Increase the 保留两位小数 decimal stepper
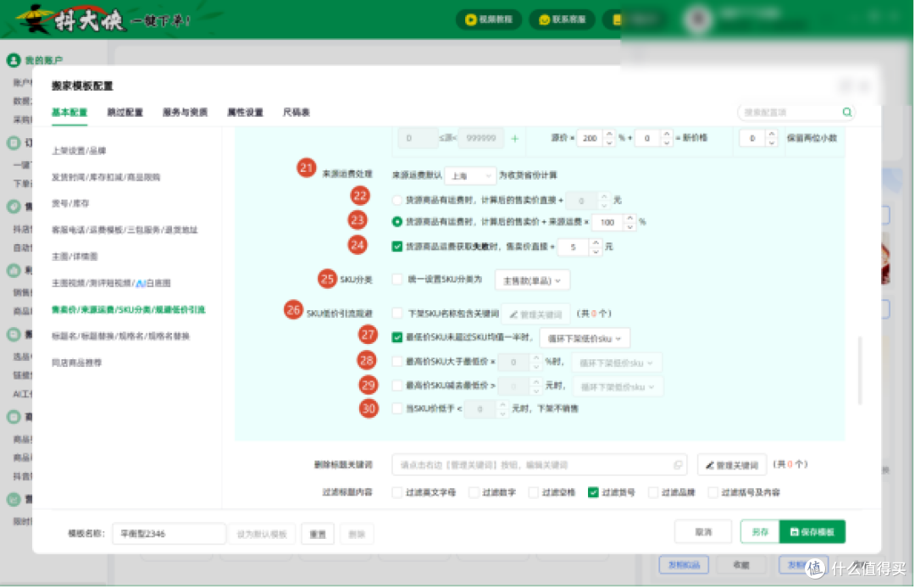Screen dimensions: 915x588 pos(772,134)
